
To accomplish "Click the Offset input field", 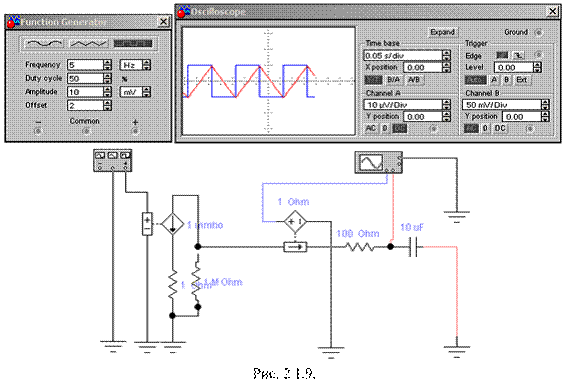I will (x=86, y=105).
